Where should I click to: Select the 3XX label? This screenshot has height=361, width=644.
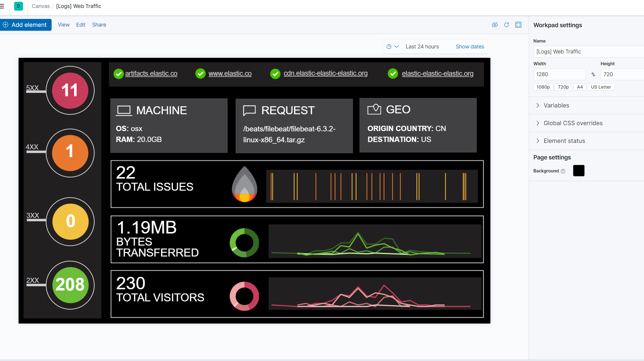[33, 215]
